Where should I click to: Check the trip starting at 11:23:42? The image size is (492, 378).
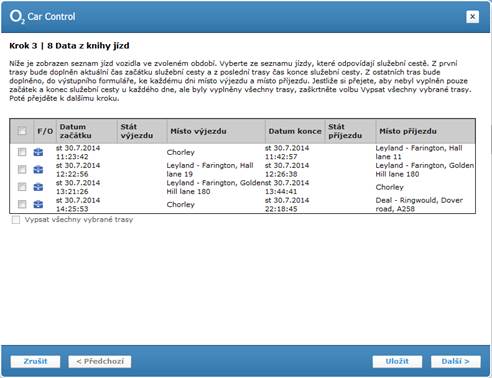pyautogui.click(x=22, y=152)
